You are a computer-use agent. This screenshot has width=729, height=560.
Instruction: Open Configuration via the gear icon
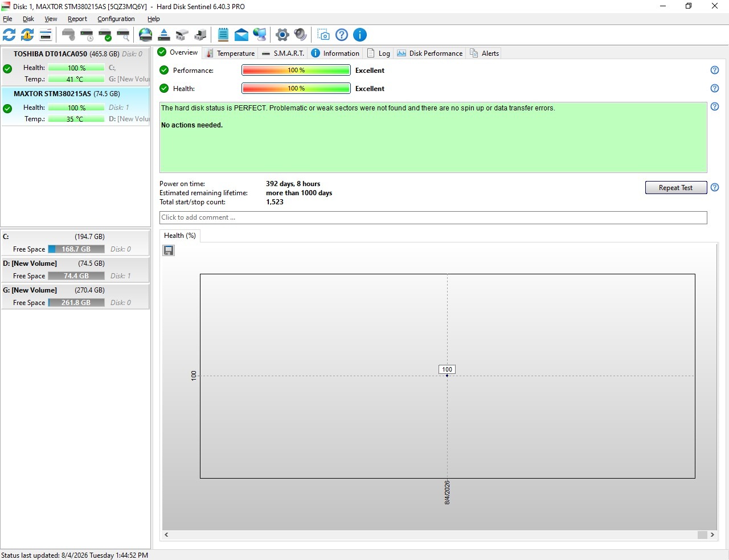click(282, 35)
